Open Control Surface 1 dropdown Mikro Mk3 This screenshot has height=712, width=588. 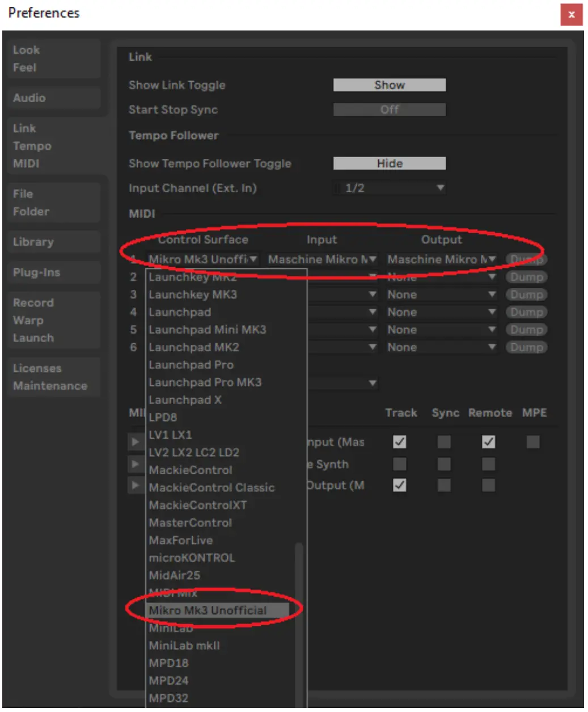203,259
